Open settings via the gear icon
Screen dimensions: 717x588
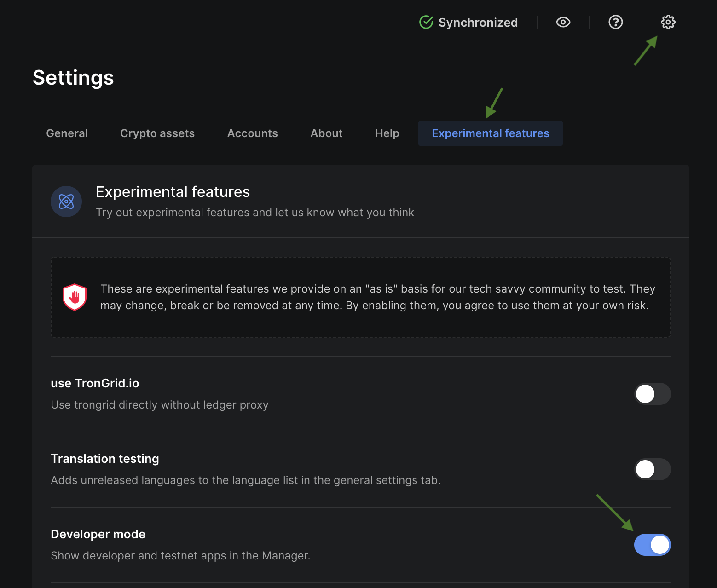[x=668, y=22]
